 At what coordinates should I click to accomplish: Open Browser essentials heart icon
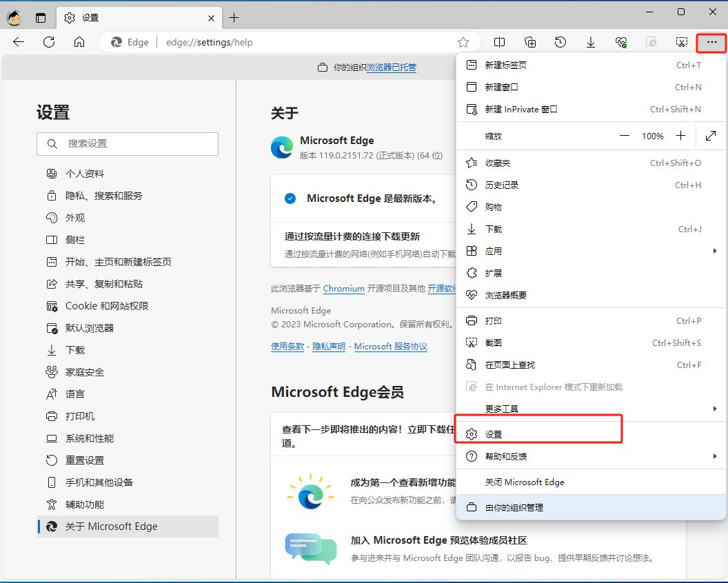pos(621,42)
